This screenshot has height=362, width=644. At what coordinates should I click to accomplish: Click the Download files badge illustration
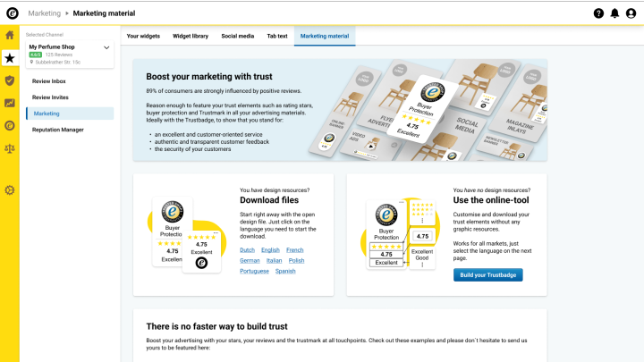point(187,235)
